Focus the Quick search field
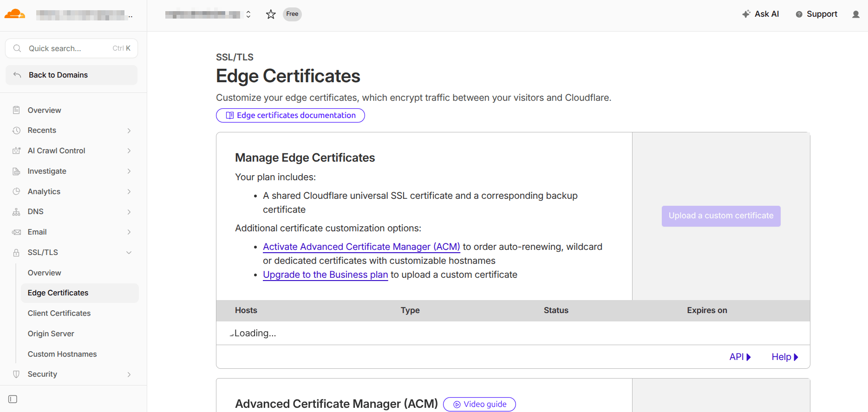 tap(72, 48)
